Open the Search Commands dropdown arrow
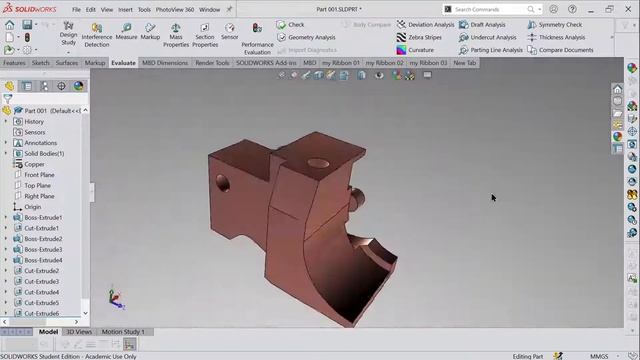The width and height of the screenshot is (640, 360). tap(540, 9)
